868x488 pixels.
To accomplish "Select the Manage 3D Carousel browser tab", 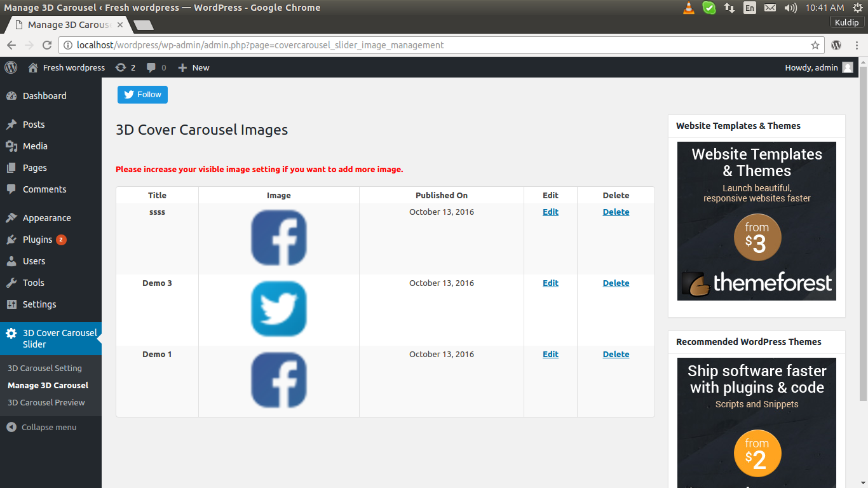I will click(69, 25).
